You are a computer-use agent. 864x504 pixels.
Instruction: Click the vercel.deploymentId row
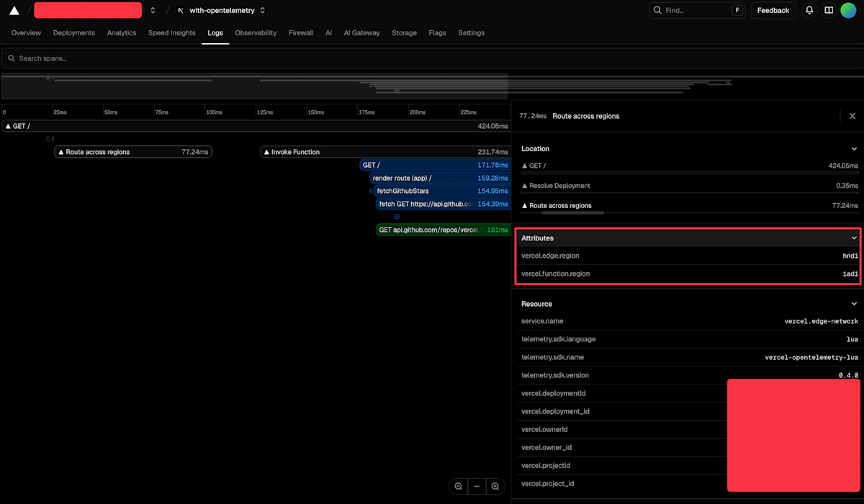[690, 393]
